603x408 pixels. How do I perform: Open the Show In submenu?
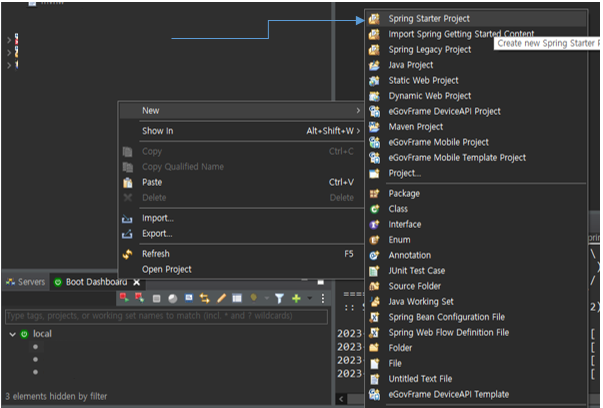point(241,131)
